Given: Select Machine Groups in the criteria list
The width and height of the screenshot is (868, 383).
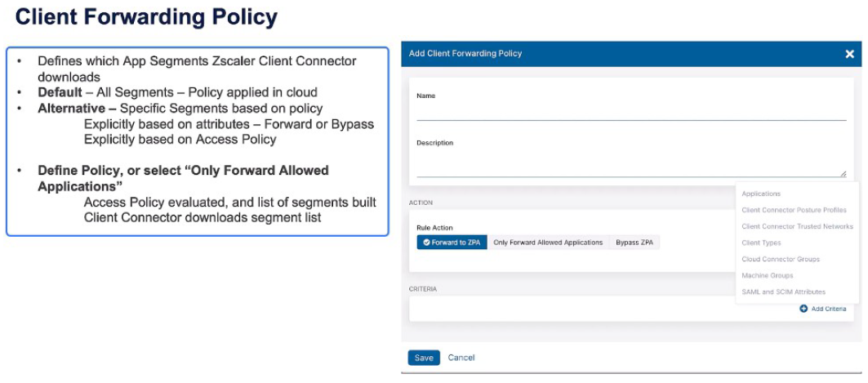Looking at the screenshot, I should pos(767,275).
